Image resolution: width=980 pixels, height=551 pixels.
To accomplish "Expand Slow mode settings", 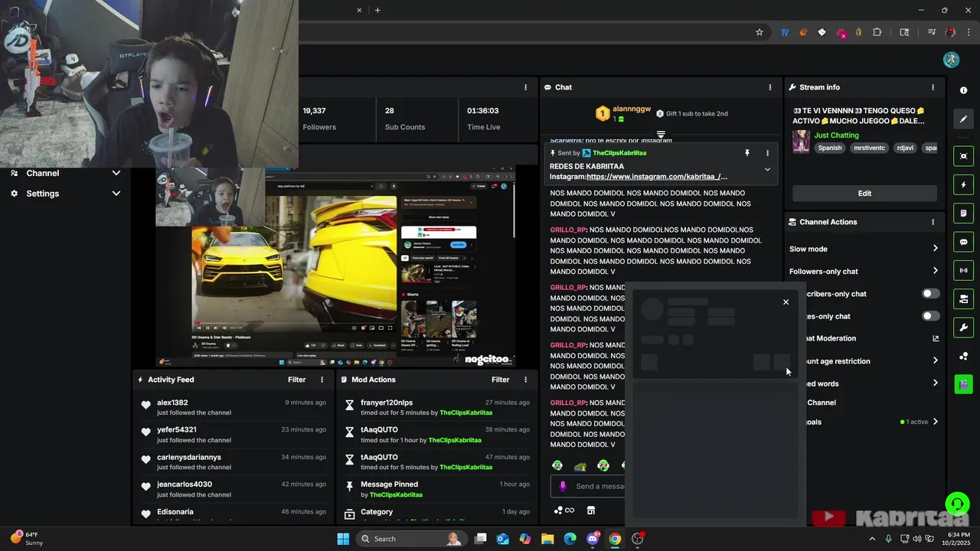I will [x=936, y=249].
